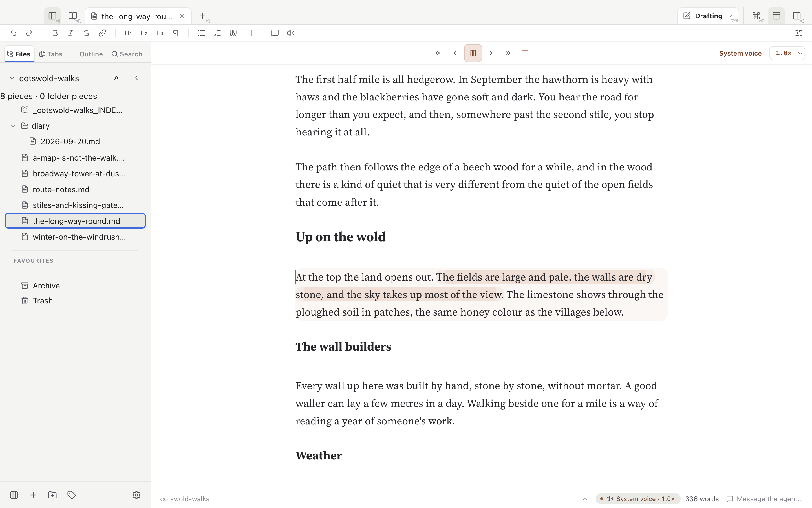Skip back to previous sentence
Screen dimensions: 812x508
point(455,53)
